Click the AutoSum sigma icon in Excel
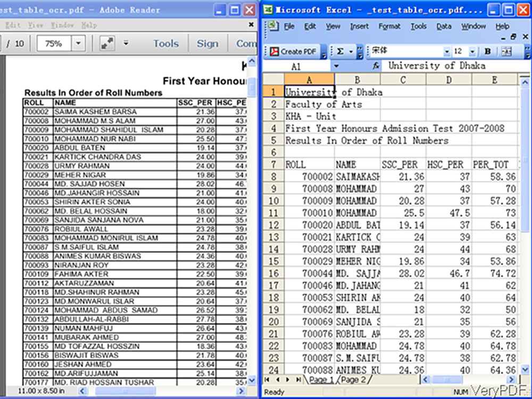 click(x=340, y=52)
